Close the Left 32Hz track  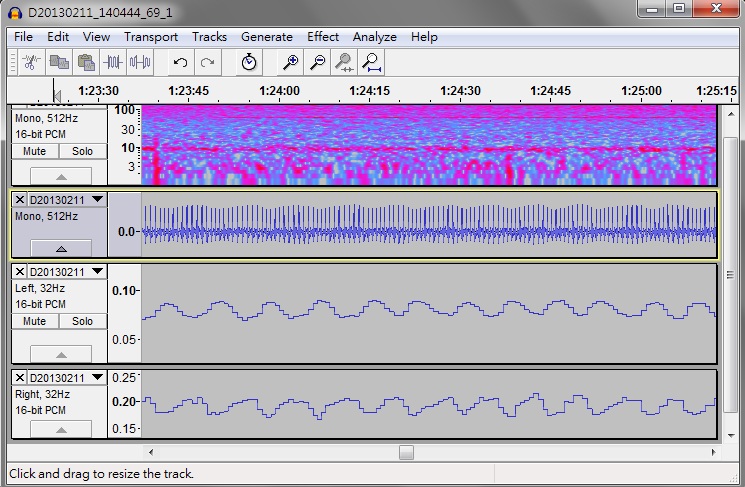pos(19,272)
